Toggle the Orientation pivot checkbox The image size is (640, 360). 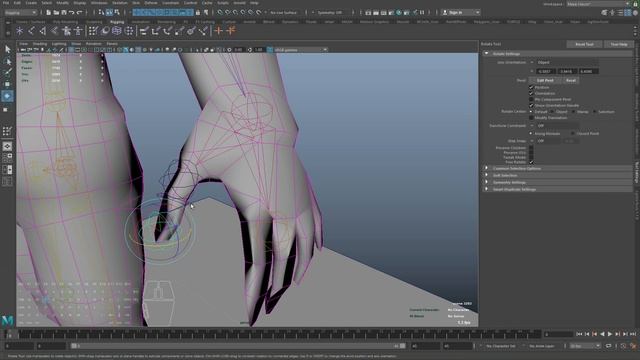click(531, 93)
